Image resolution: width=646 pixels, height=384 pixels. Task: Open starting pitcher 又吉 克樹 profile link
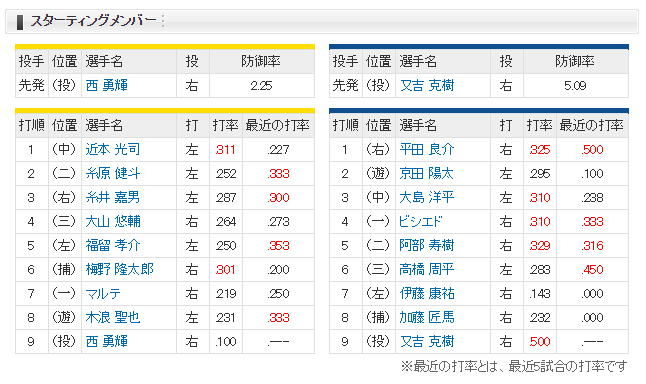[x=427, y=86]
